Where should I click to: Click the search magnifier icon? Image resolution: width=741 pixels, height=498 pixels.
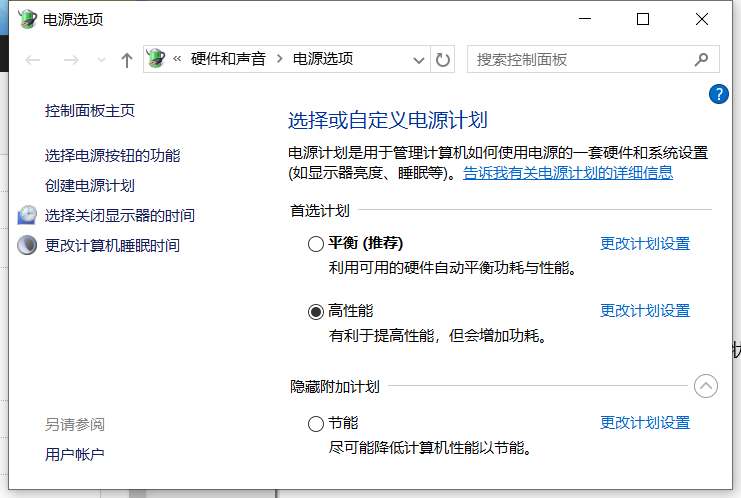[701, 60]
